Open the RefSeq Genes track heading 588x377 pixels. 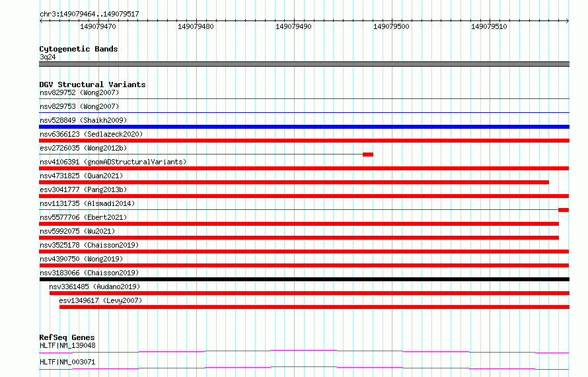tap(67, 337)
